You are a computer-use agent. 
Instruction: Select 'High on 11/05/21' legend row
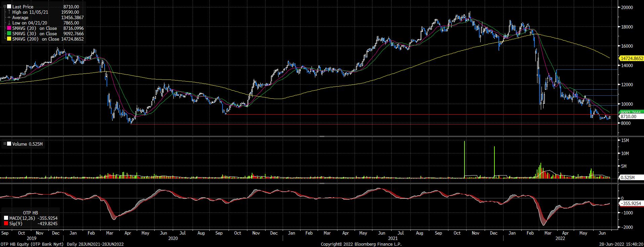tap(30, 12)
